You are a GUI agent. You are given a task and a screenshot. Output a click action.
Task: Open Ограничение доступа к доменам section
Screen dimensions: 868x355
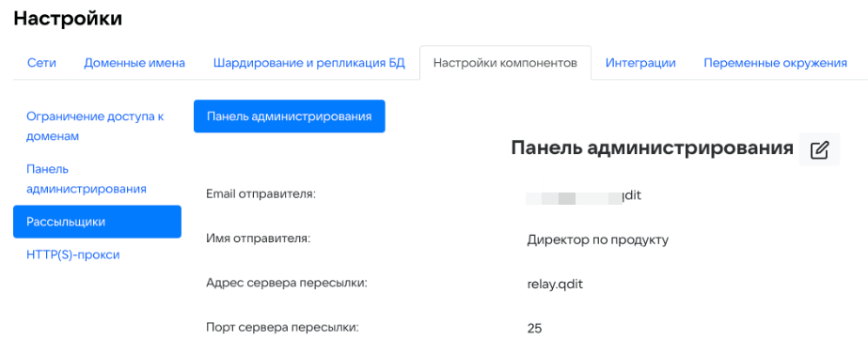click(95, 127)
